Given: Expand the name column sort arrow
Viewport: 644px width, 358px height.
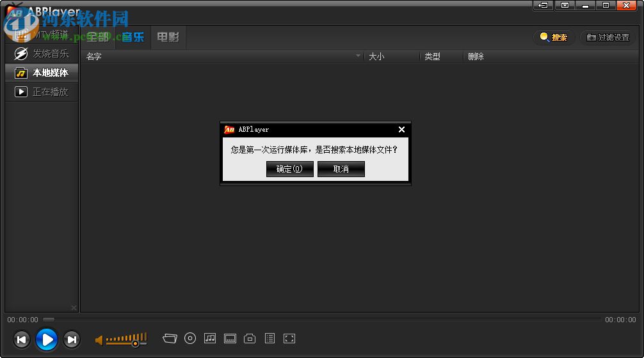Looking at the screenshot, I should coord(358,56).
